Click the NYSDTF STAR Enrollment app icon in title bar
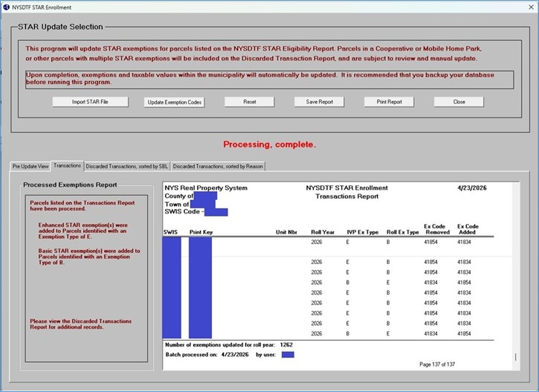 click(x=6, y=7)
